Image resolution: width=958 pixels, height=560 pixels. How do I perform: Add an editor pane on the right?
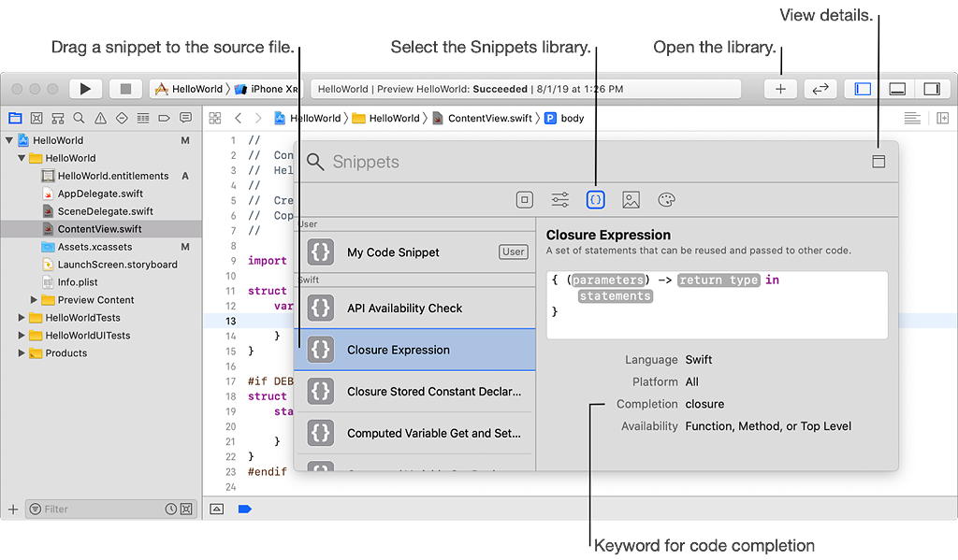coord(943,118)
